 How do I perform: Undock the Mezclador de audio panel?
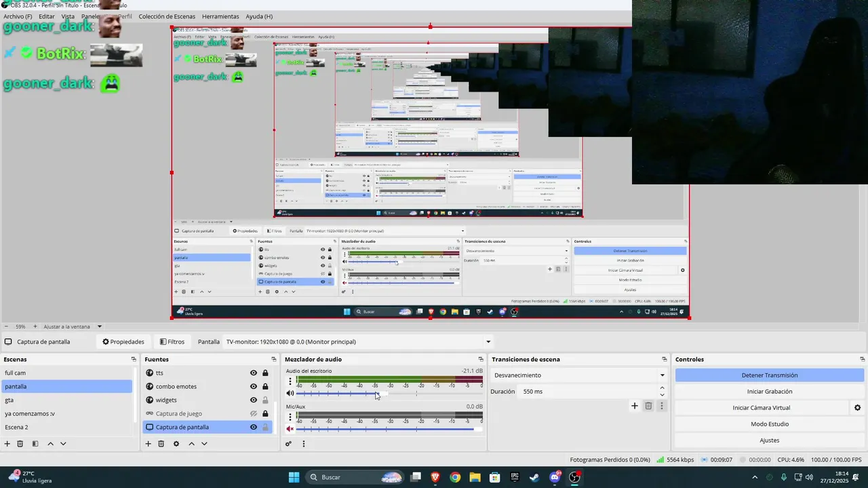[481, 359]
